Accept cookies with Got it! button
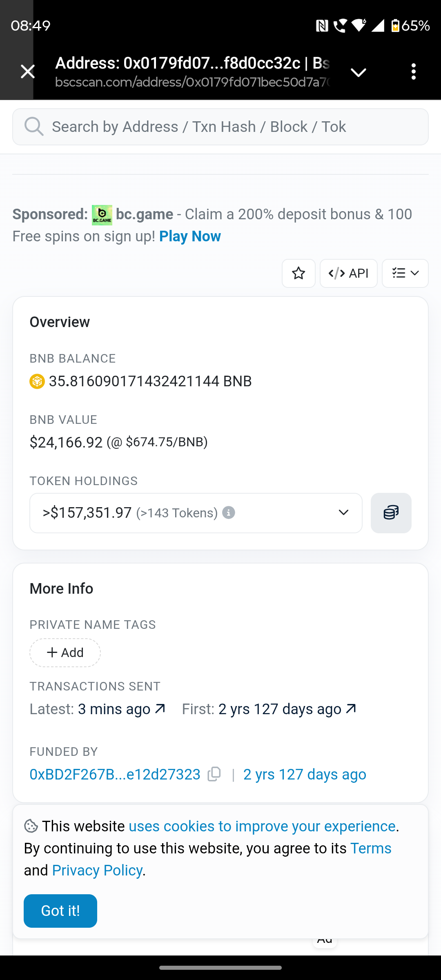The width and height of the screenshot is (441, 980). pos(60,911)
